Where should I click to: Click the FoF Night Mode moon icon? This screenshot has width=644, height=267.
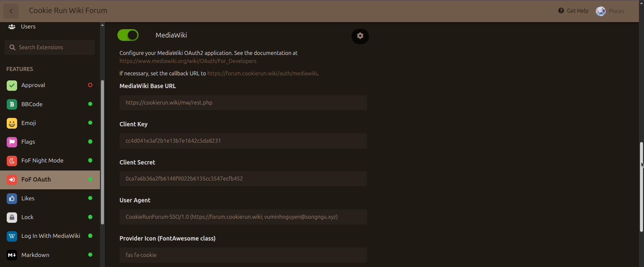click(12, 161)
